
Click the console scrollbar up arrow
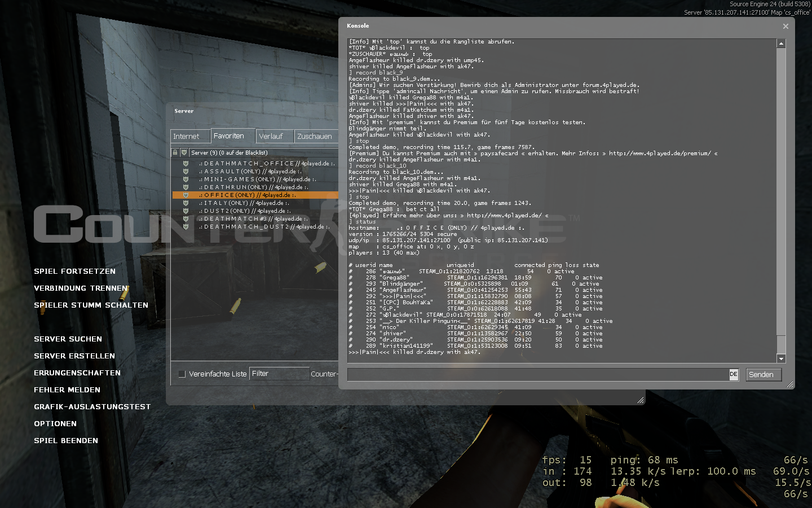781,43
